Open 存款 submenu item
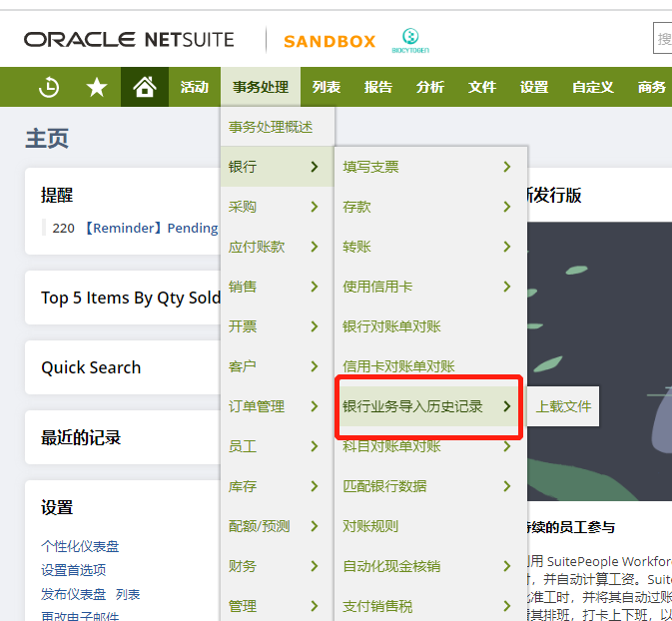Image resolution: width=672 pixels, height=621 pixels. (x=430, y=207)
